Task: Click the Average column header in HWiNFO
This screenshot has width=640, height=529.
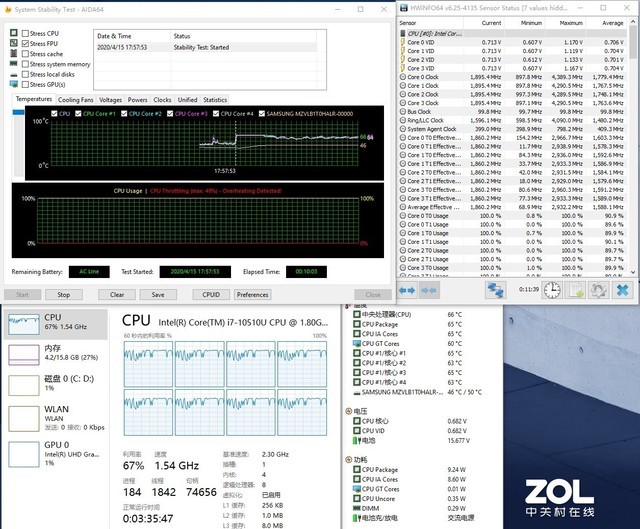Action: point(606,23)
